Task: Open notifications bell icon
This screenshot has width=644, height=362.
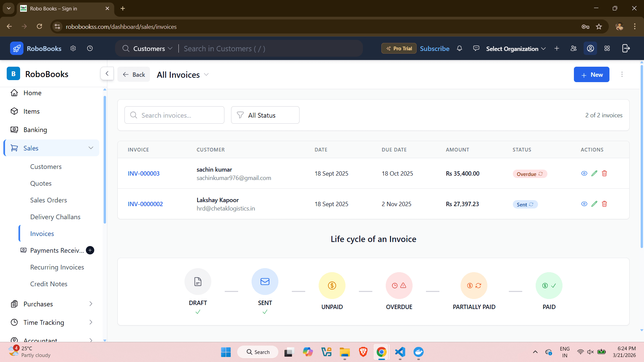Action: tap(460, 48)
